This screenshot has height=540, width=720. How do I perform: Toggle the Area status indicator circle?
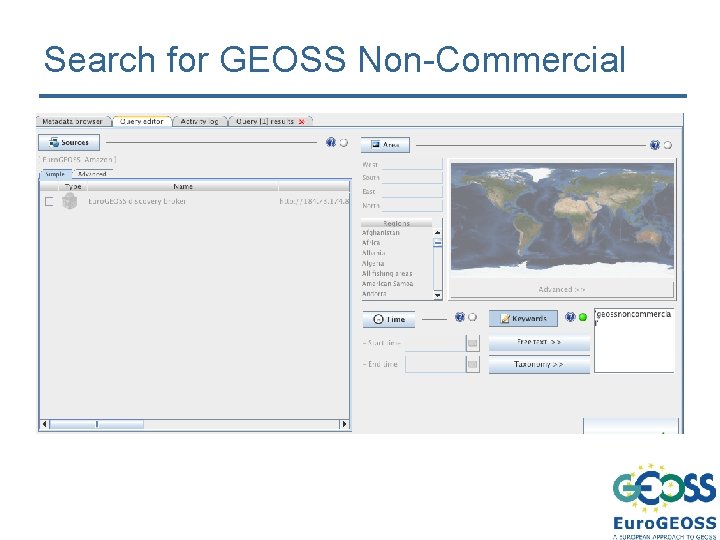coord(668,145)
